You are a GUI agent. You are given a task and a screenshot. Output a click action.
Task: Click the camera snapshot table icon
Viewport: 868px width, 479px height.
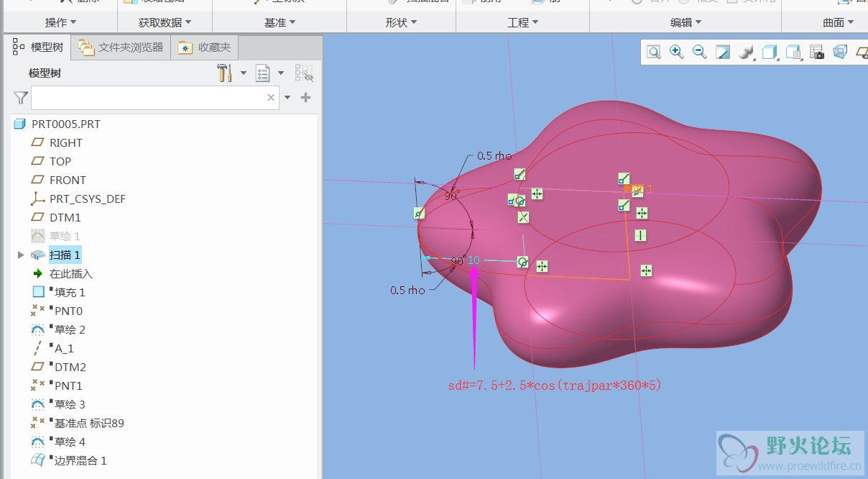(816, 52)
